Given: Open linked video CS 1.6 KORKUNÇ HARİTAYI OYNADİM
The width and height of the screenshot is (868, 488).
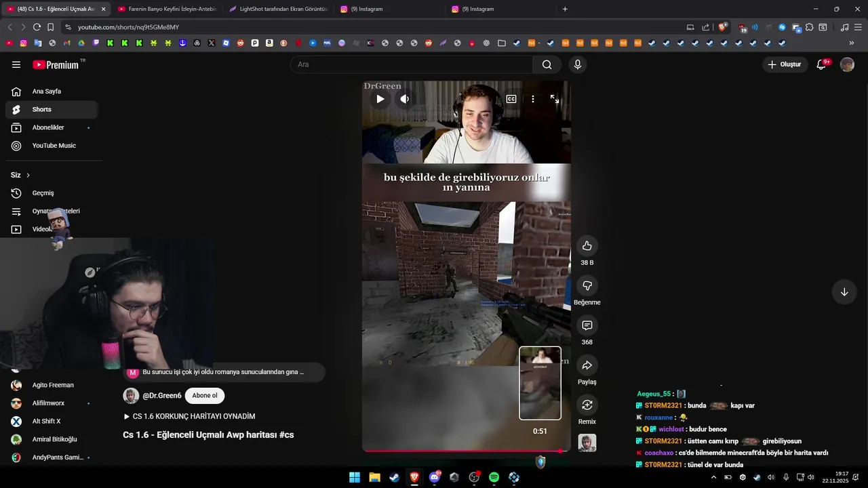Looking at the screenshot, I should pos(189,416).
